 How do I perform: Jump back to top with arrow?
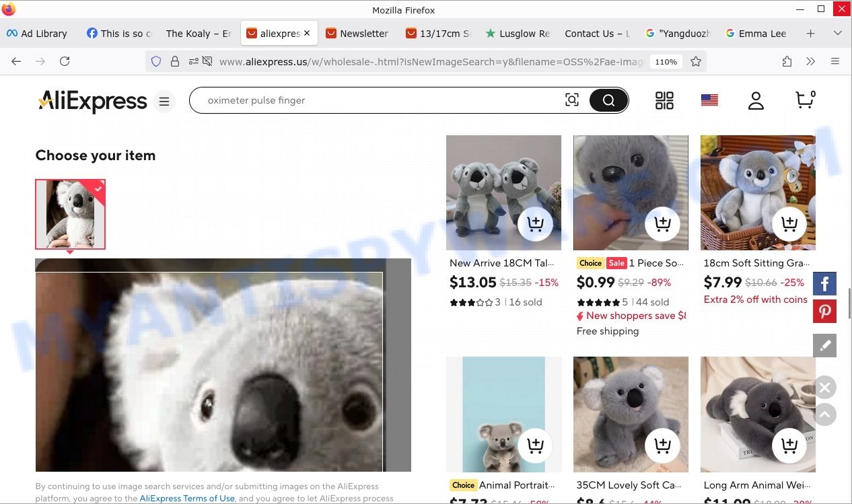pyautogui.click(x=825, y=415)
